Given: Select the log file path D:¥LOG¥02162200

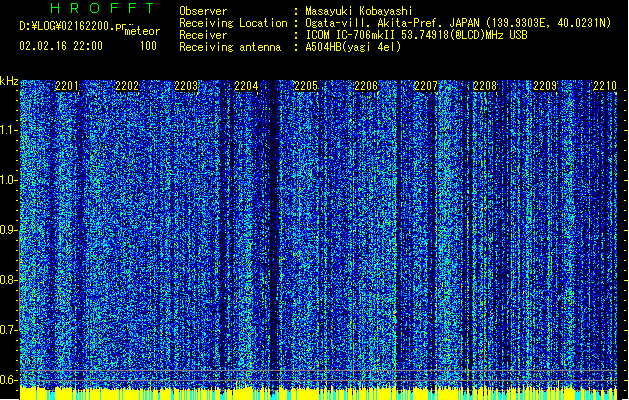Looking at the screenshot, I should coord(67,26).
